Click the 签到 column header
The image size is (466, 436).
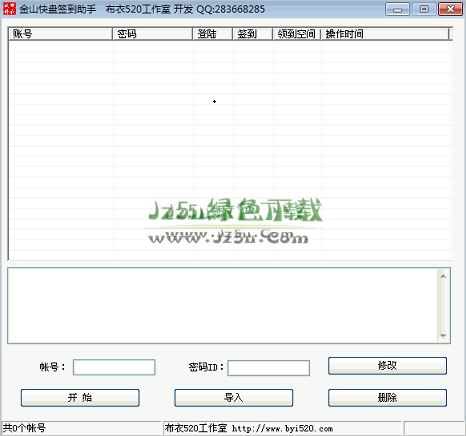tap(253, 34)
